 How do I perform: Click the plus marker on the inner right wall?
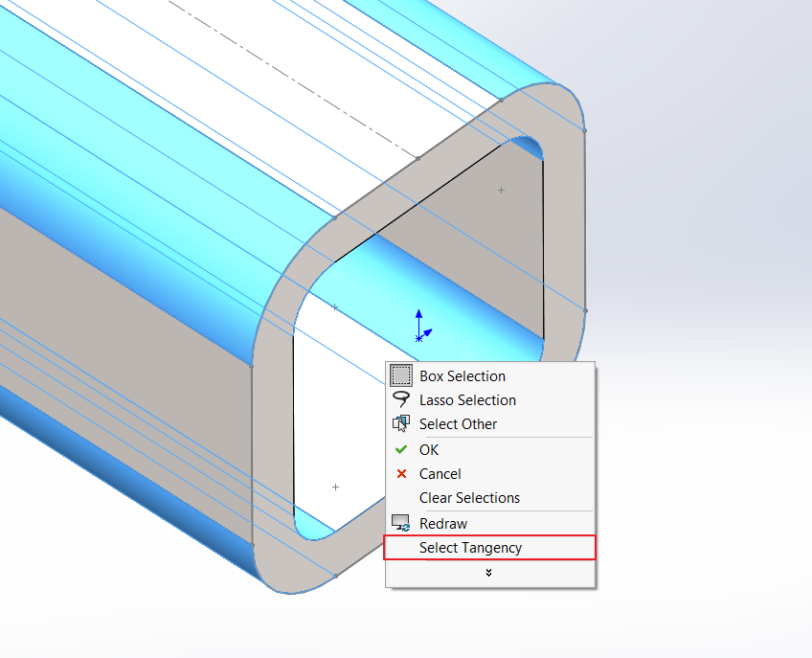[x=501, y=191]
